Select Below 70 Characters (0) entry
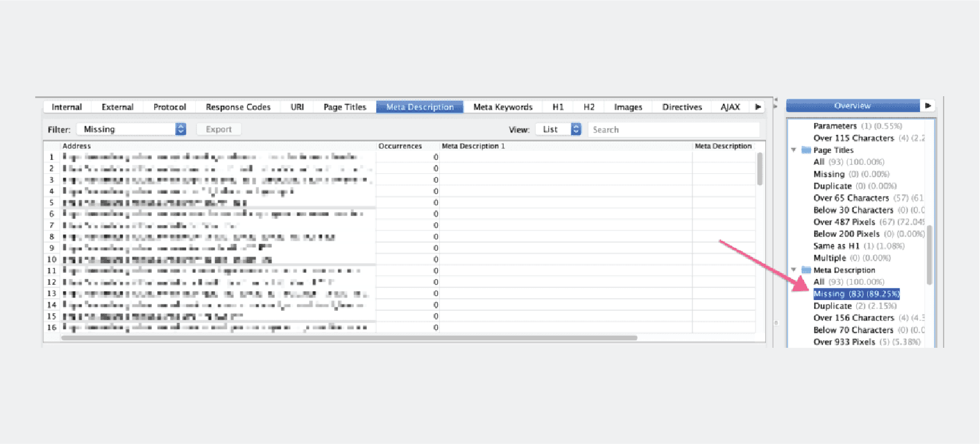This screenshot has height=444, width=980. pos(870,330)
